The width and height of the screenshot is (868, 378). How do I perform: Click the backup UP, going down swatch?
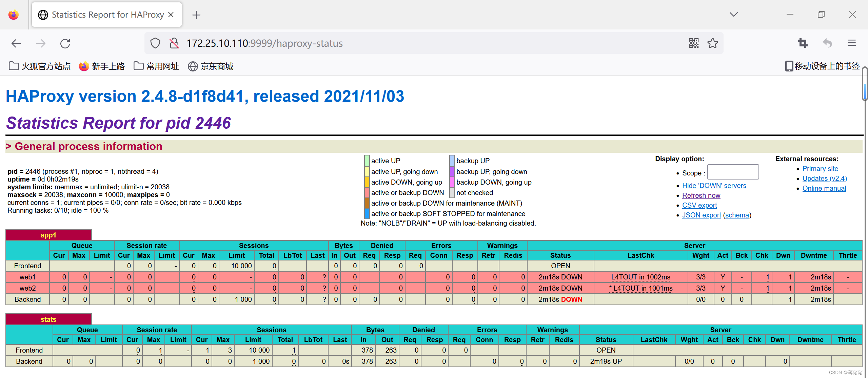pyautogui.click(x=452, y=171)
